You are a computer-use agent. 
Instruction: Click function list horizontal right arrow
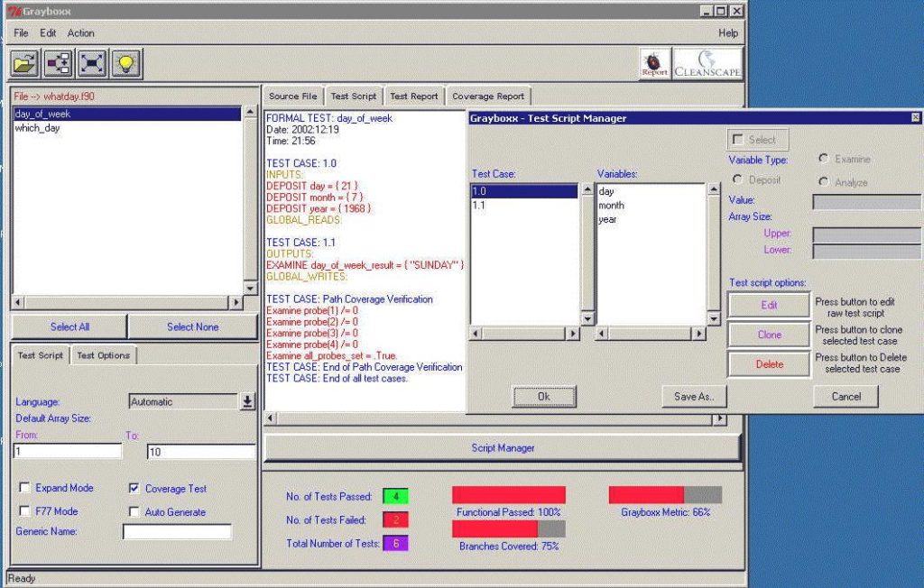[236, 302]
